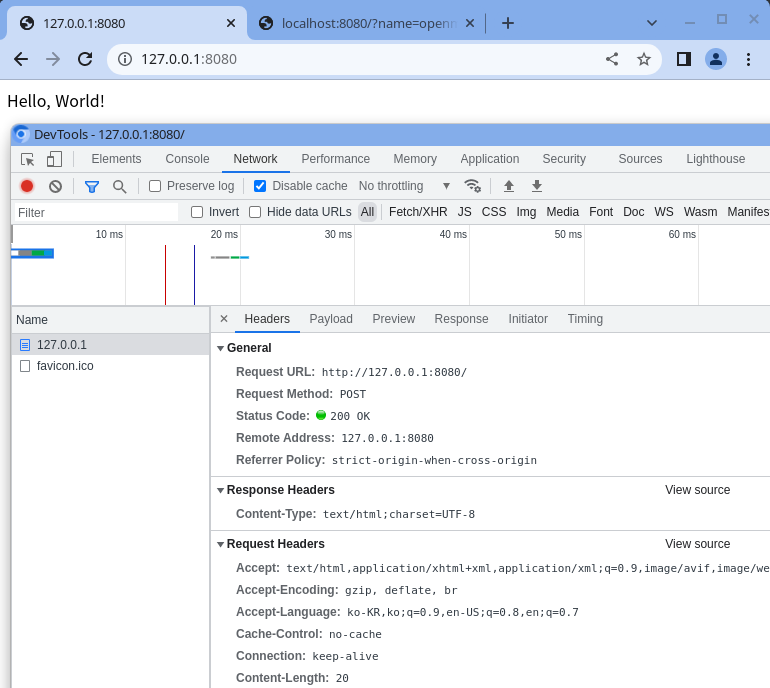Collapse the General section
Image resolution: width=770 pixels, height=688 pixels.
pos(220,348)
